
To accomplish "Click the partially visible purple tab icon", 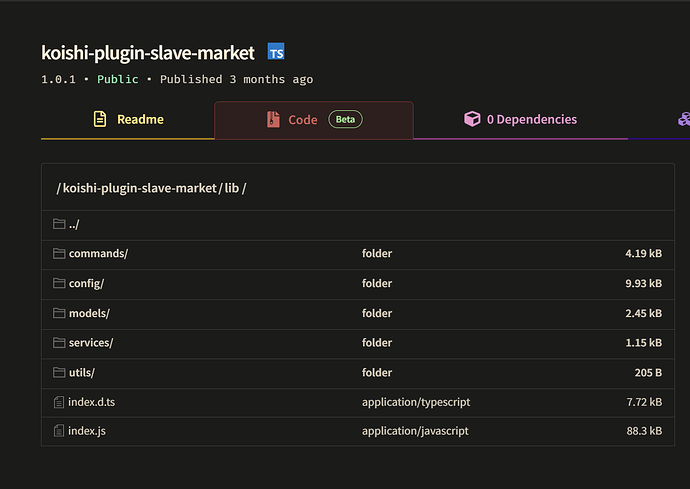I will tap(684, 119).
